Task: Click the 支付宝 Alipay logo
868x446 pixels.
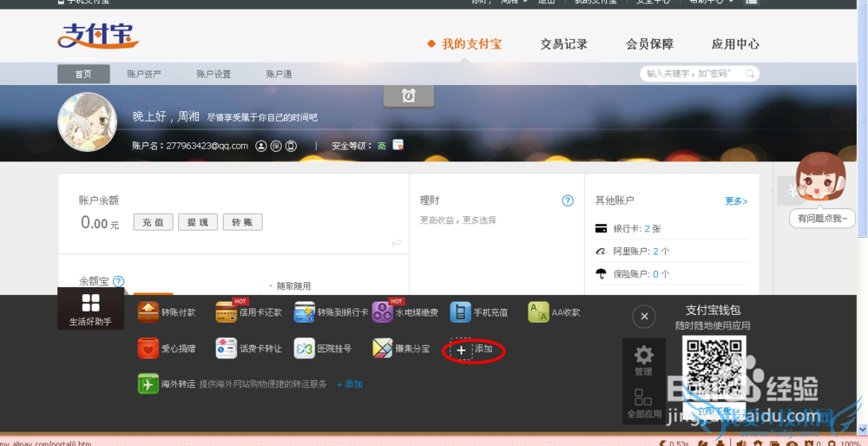Action: pyautogui.click(x=98, y=35)
